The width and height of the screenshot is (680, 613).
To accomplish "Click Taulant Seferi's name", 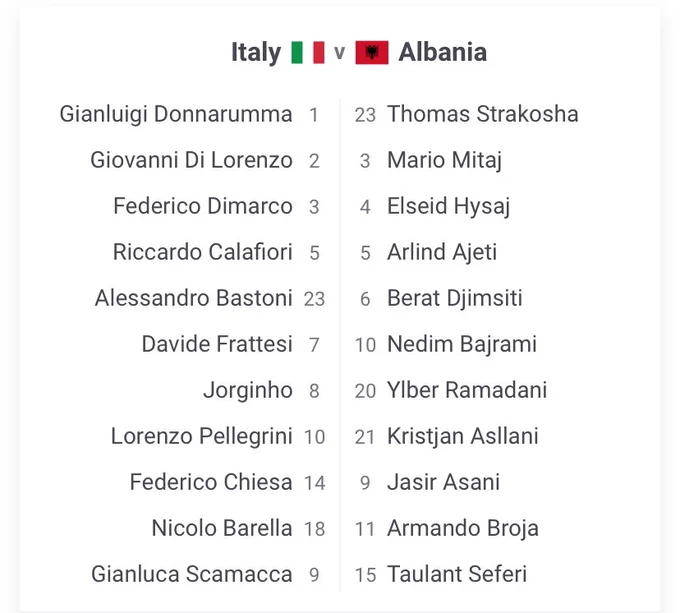I will tap(457, 574).
